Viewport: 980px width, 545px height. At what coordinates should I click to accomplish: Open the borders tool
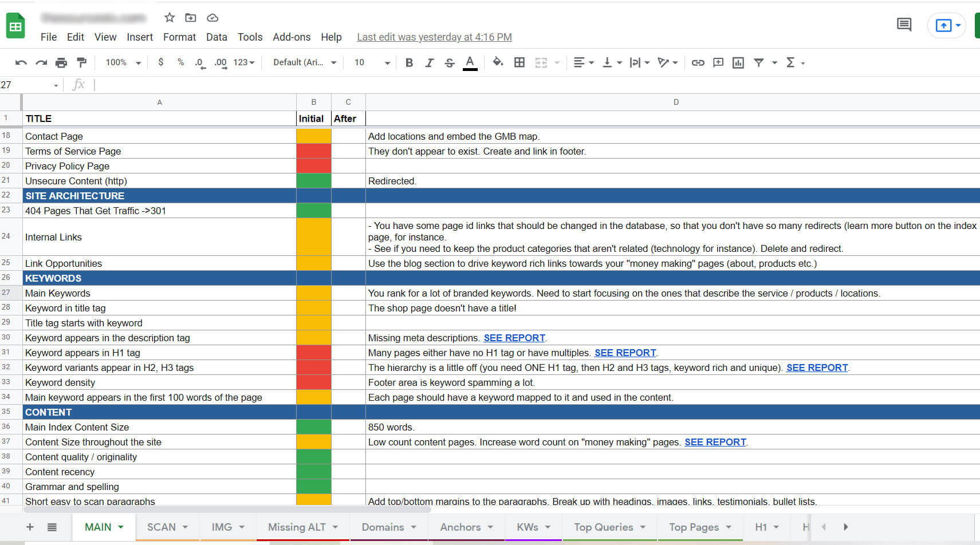[519, 62]
